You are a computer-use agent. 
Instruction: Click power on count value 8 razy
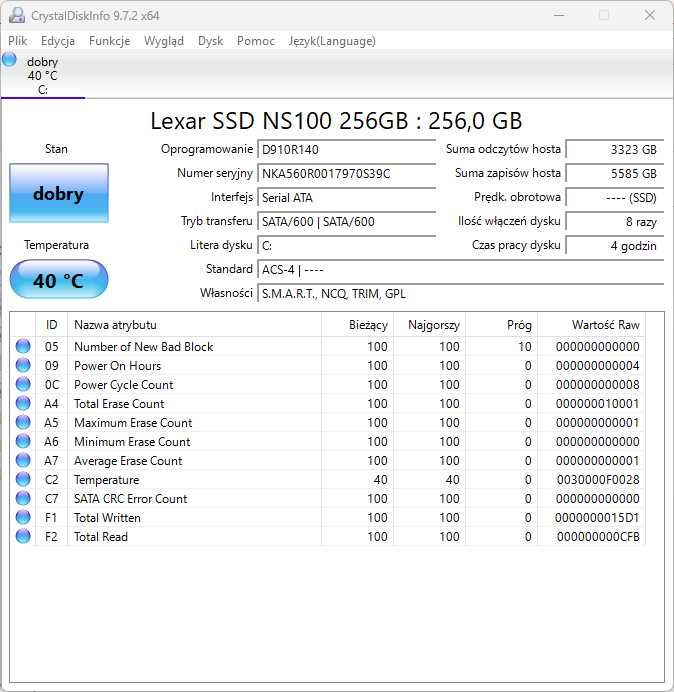[614, 221]
